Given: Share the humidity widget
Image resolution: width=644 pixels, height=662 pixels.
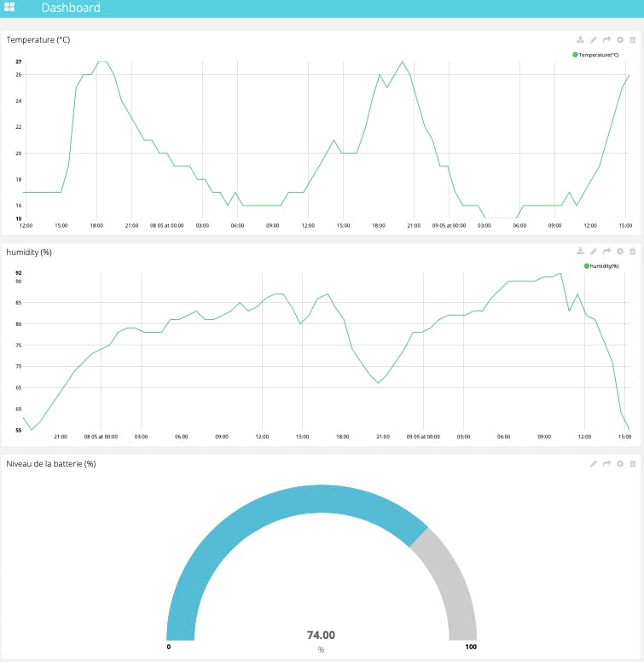Looking at the screenshot, I should (x=606, y=252).
